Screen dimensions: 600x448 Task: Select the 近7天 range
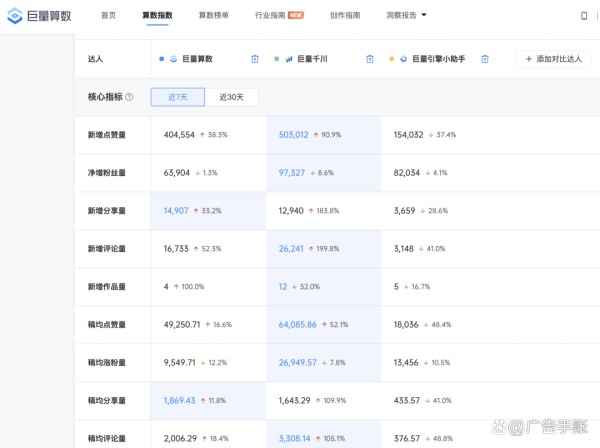click(x=178, y=97)
